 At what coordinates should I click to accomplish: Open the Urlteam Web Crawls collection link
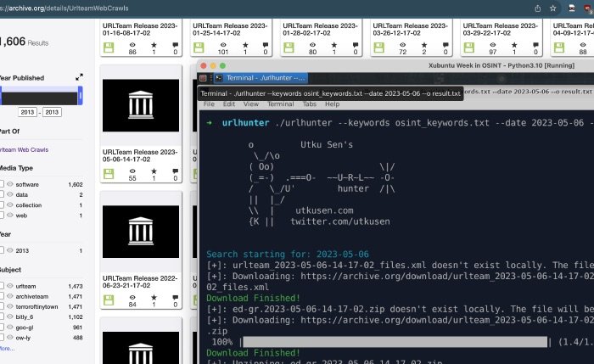[x=24, y=149]
